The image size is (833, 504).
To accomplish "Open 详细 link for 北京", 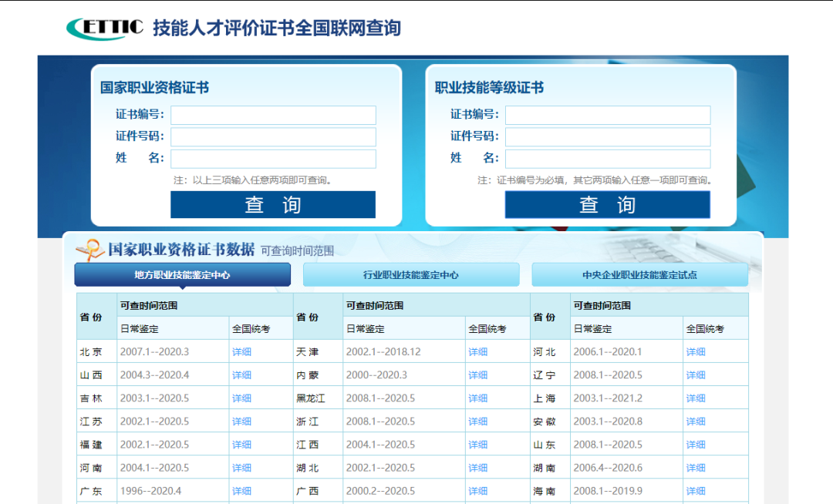I will pyautogui.click(x=241, y=351).
